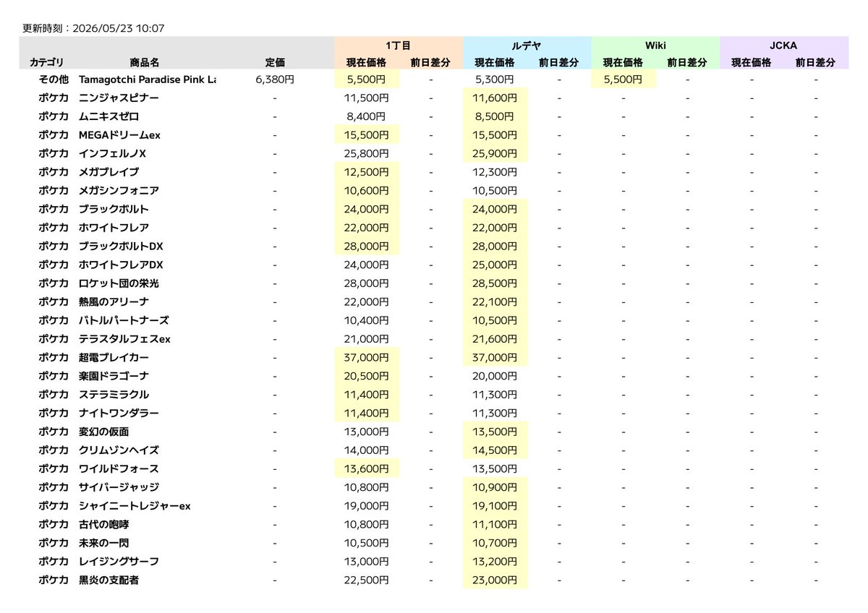This screenshot has height=613, width=868.
Task: Click the 定価 column header
Action: pyautogui.click(x=275, y=63)
